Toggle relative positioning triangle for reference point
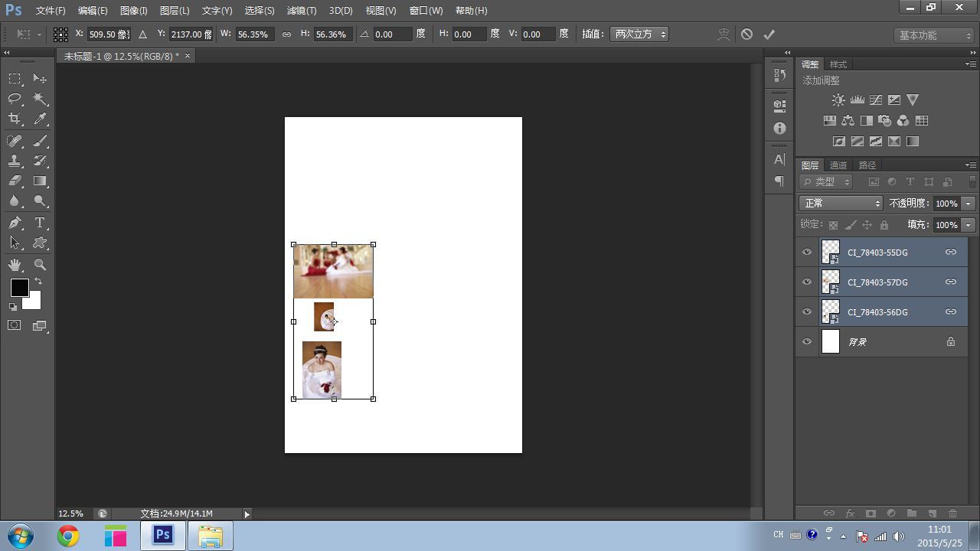Image resolution: width=980 pixels, height=551 pixels. click(142, 34)
